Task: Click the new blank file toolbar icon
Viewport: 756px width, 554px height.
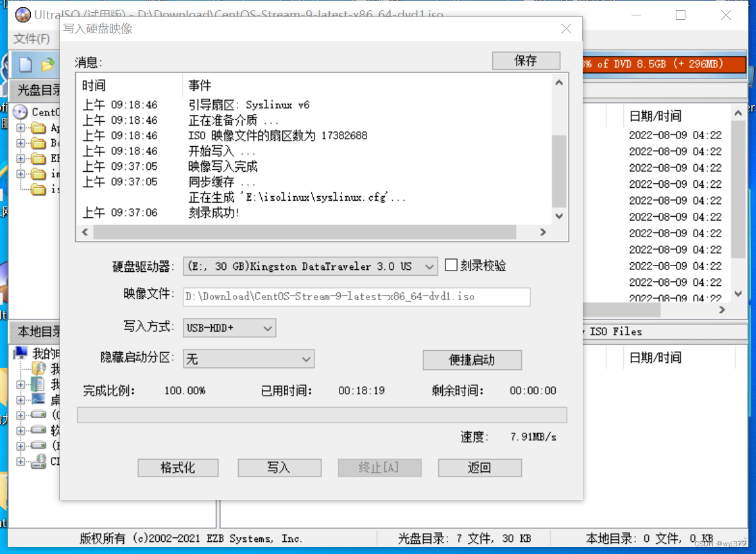Action: [x=26, y=65]
